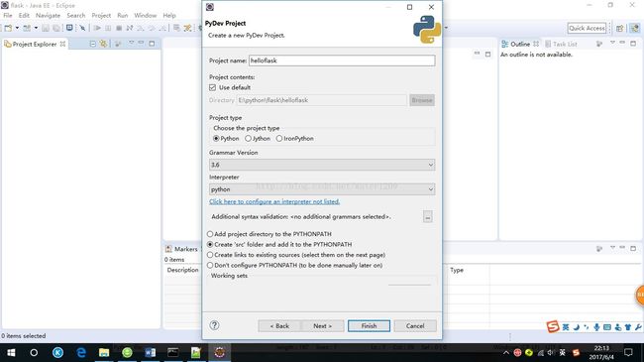Select Create 'src' folder and add to PYTHONPATH

pos(210,244)
